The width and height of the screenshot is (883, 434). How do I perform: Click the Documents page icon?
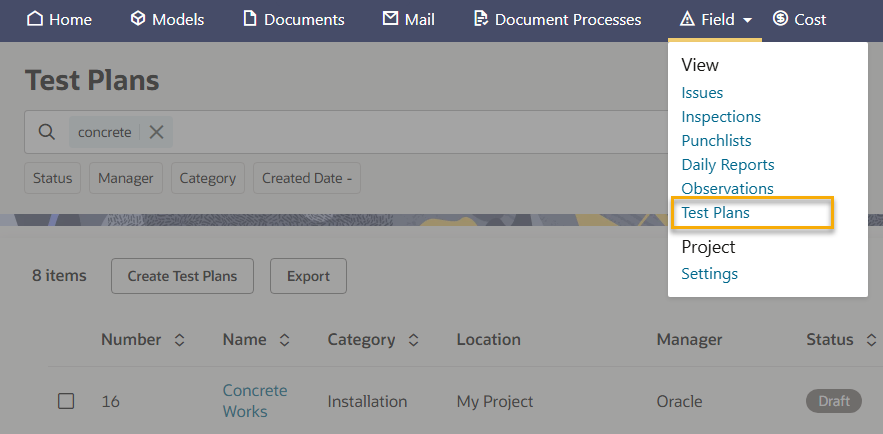[x=250, y=19]
